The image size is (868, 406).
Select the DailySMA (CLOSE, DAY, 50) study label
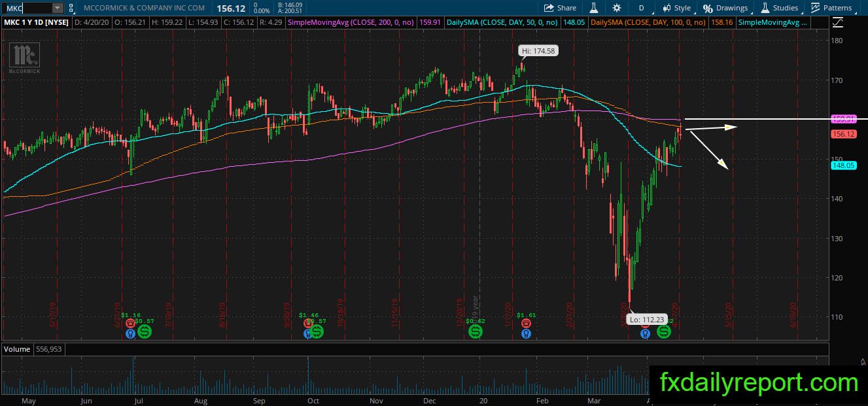click(x=501, y=22)
